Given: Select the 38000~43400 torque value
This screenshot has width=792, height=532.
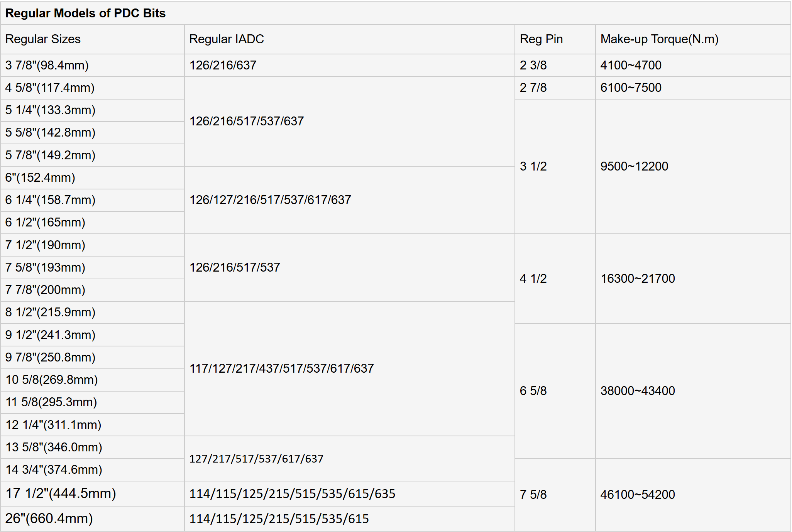Looking at the screenshot, I should tap(638, 391).
